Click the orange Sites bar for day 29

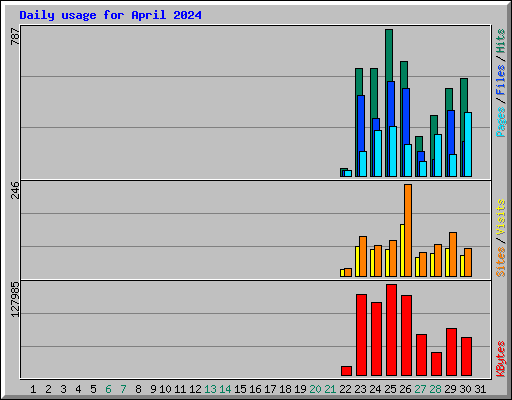click(x=453, y=254)
